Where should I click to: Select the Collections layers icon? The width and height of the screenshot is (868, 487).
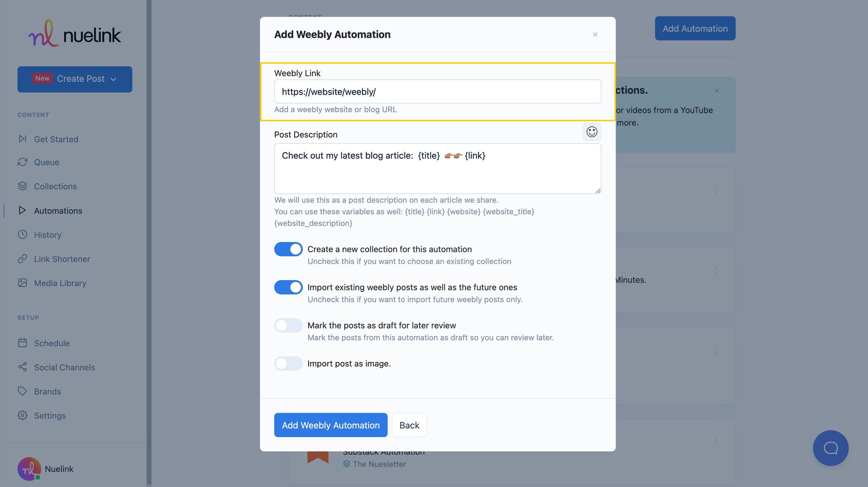22,186
